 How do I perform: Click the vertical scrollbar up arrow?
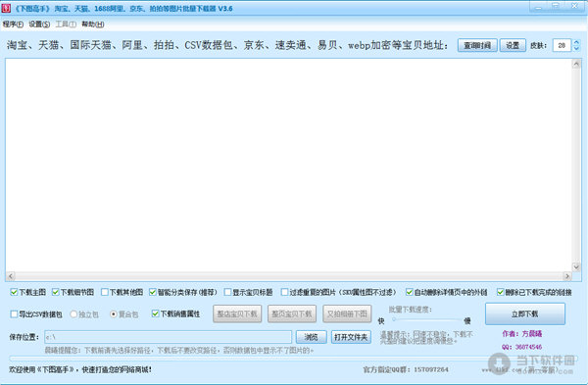point(576,64)
